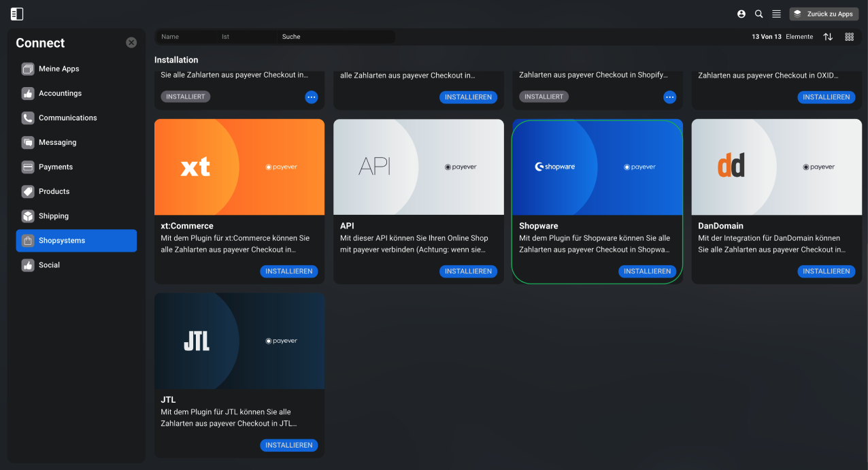Click the Connect panel title
This screenshot has height=470, width=868.
pyautogui.click(x=40, y=43)
